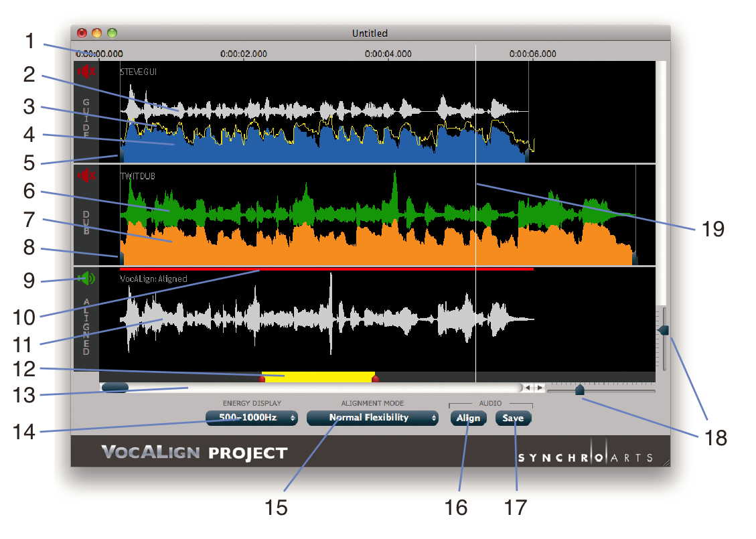Unmute the Guide track speaker icon

click(86, 71)
